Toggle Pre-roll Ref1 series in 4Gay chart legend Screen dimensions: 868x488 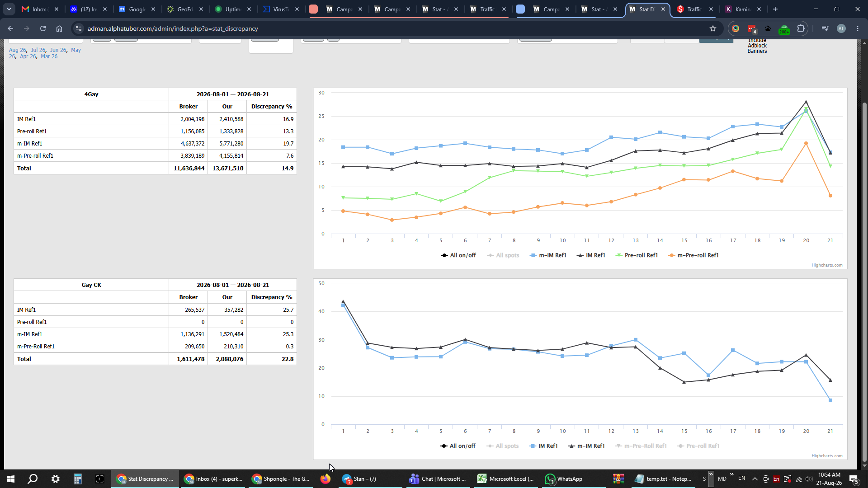(x=637, y=255)
